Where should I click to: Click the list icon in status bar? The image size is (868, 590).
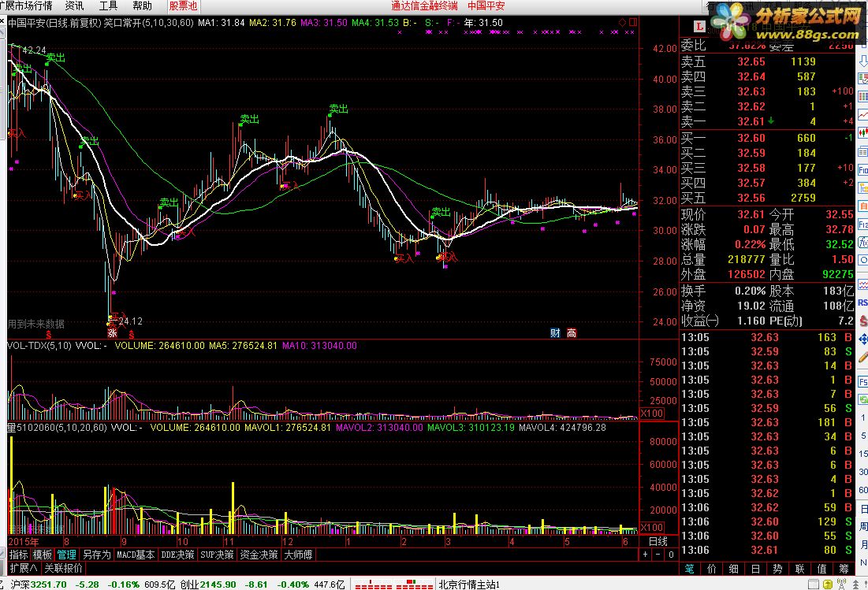coord(813,584)
